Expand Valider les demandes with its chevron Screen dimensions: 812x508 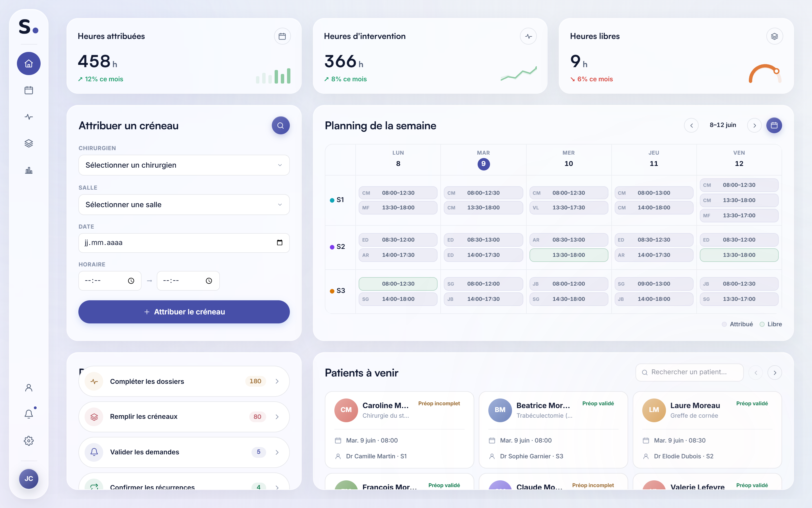[277, 452]
